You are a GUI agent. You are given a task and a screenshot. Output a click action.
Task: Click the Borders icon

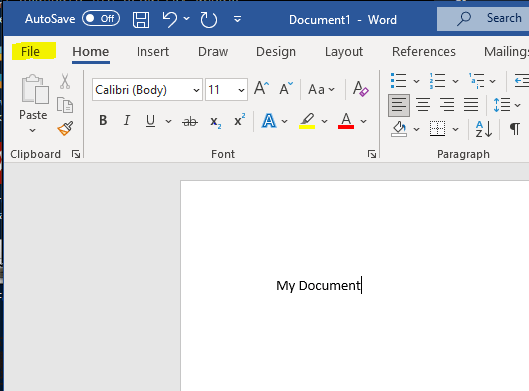pos(437,129)
